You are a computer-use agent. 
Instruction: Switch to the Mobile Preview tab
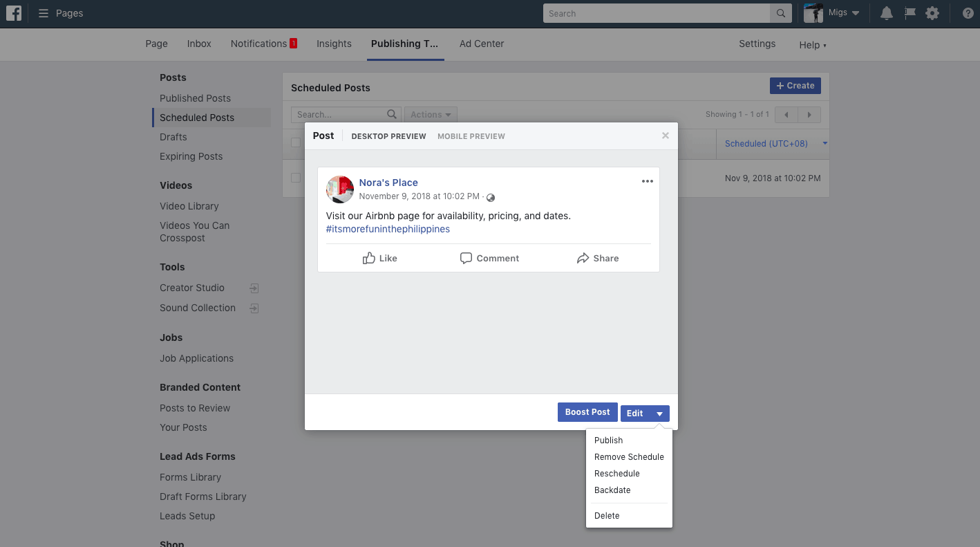point(471,136)
